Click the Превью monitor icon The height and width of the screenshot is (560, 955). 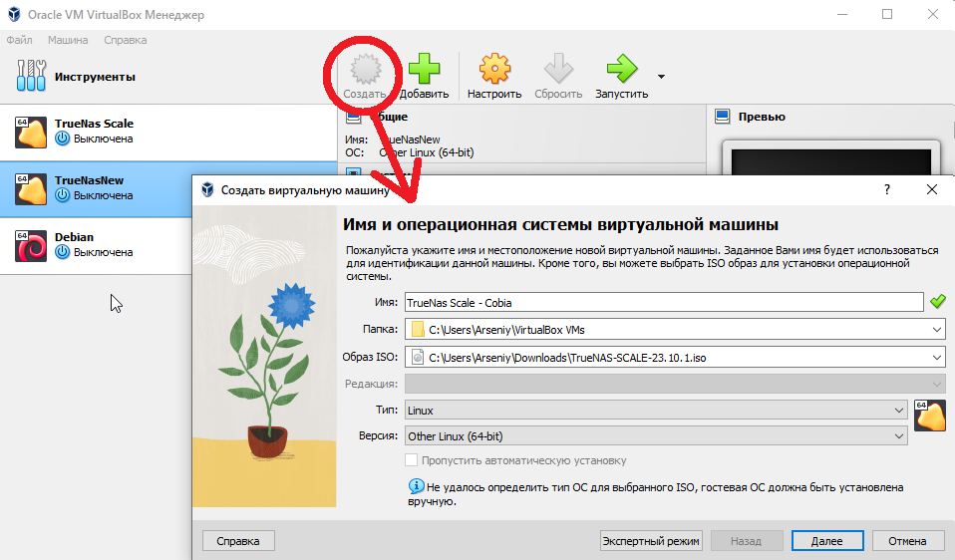(x=723, y=117)
